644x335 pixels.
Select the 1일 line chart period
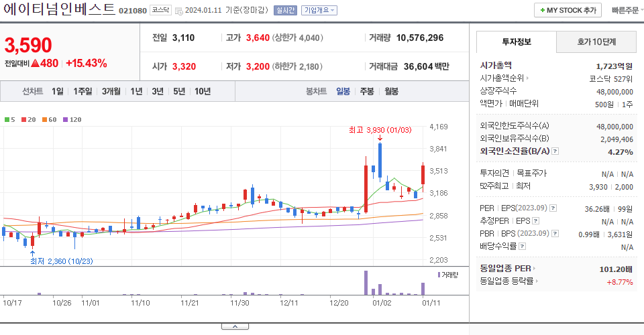tap(58, 91)
